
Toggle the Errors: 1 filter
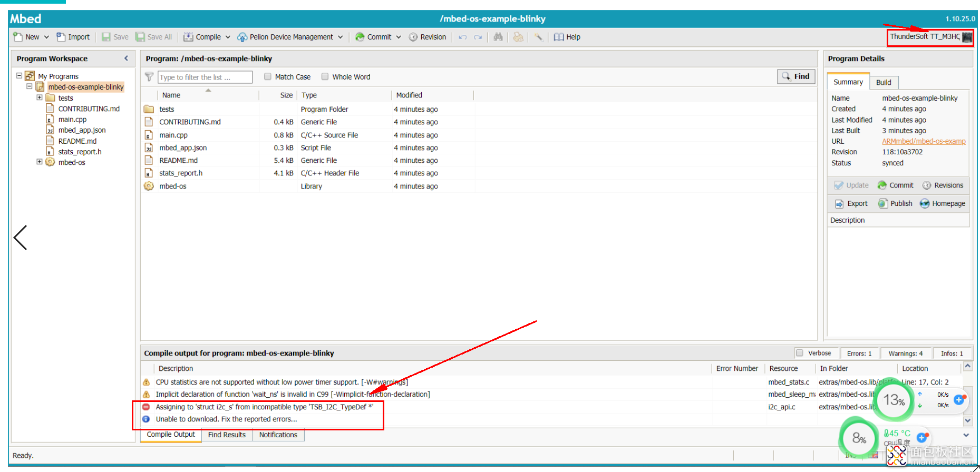coord(859,353)
